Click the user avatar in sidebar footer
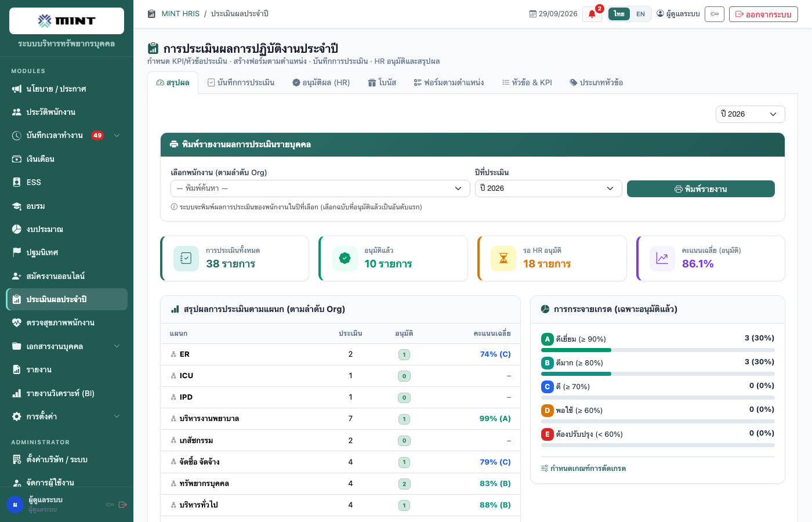812x522 pixels. point(15,505)
